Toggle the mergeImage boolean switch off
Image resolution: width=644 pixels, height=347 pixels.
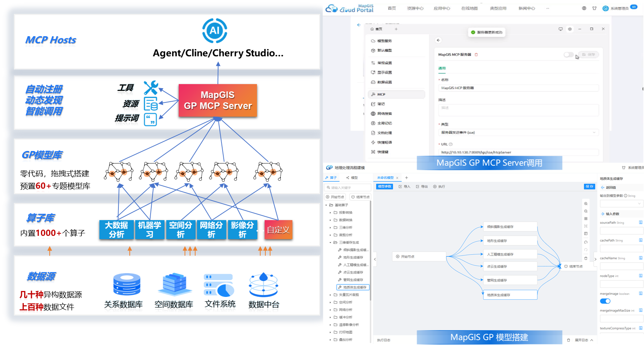click(605, 301)
